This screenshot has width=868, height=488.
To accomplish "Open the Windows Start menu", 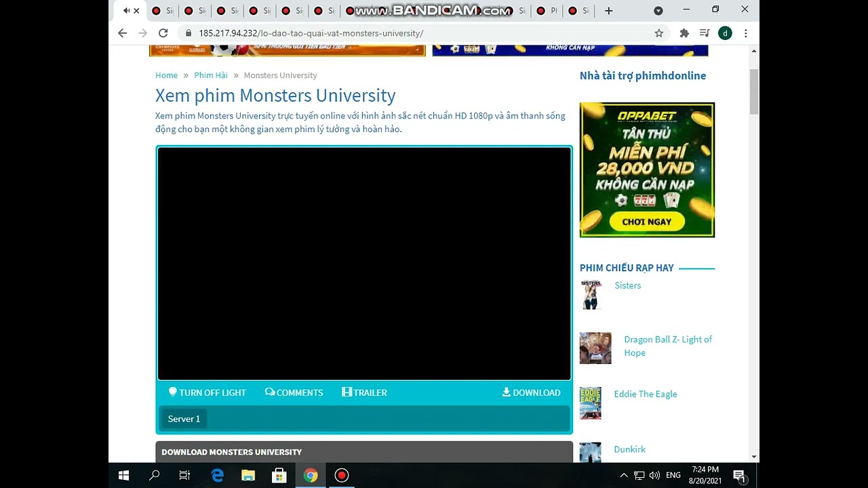I will [x=123, y=475].
